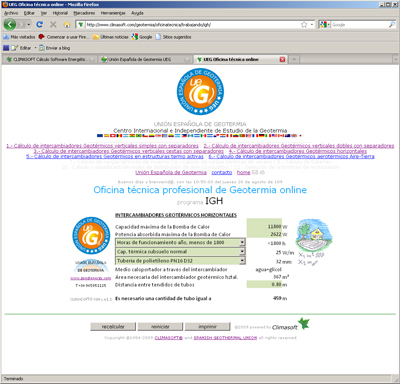Open link 3 verticales cestas con separadores
Viewport: 400px width, 384px height.
(128, 151)
